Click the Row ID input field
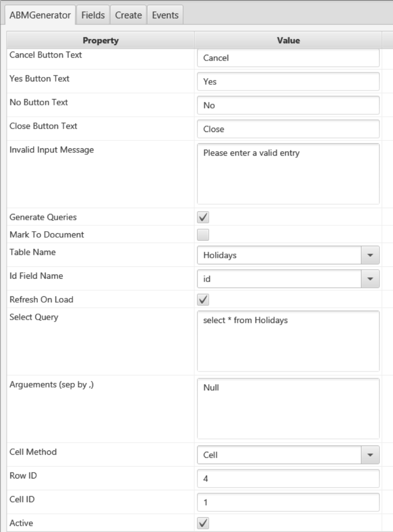The image size is (393, 532). 288,479
